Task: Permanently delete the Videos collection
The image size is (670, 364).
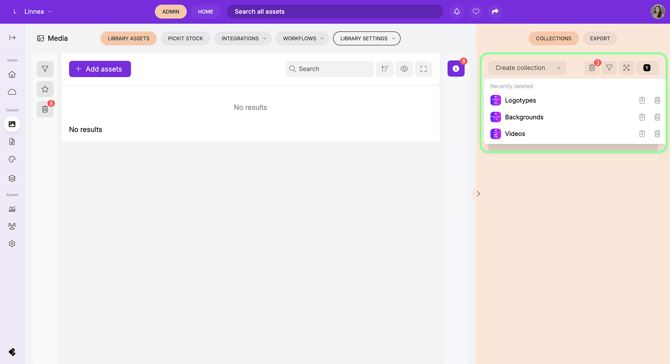Action: point(657,134)
